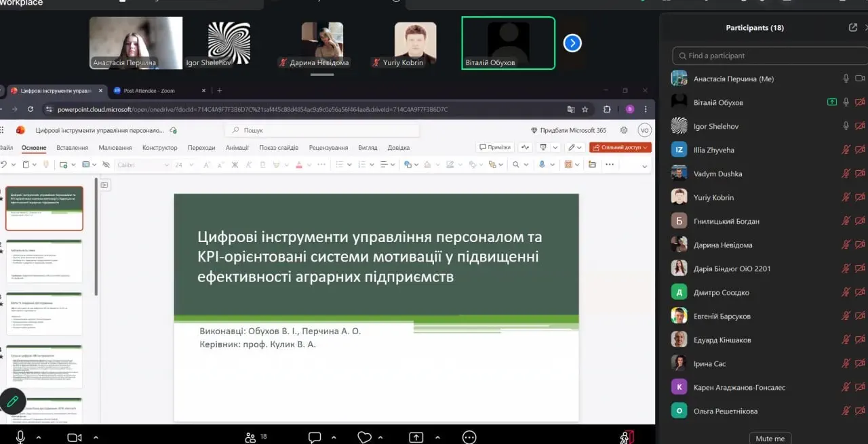868x444 pixels.
Task: Leave the meeting via exit icon
Action: (x=627, y=437)
